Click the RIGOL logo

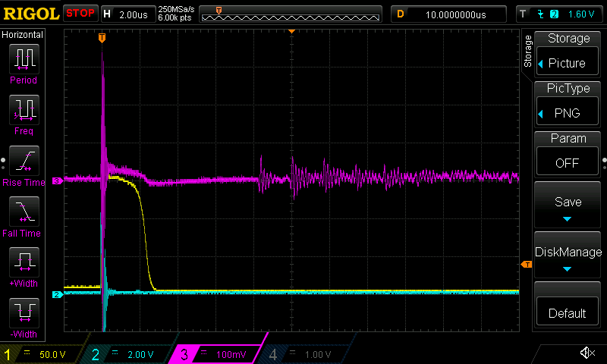[x=31, y=14]
